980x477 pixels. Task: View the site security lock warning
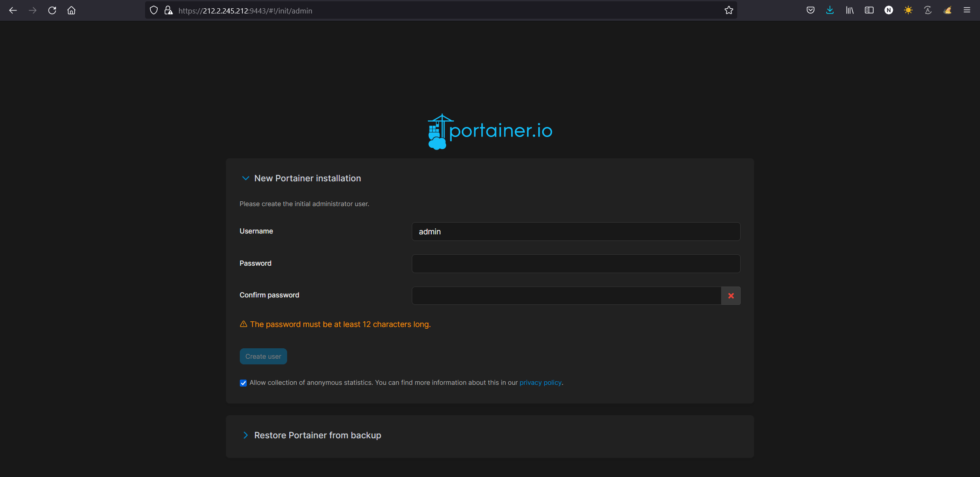[x=169, y=10]
